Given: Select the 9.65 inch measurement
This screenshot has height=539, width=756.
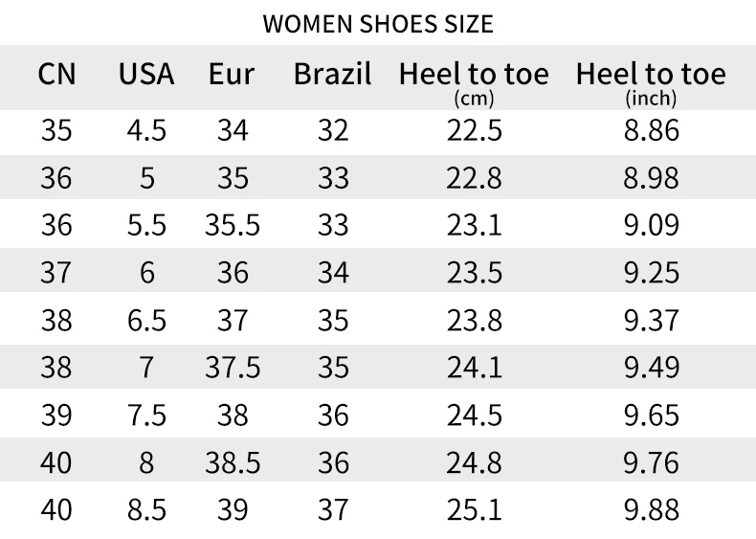Looking at the screenshot, I should (x=652, y=415).
